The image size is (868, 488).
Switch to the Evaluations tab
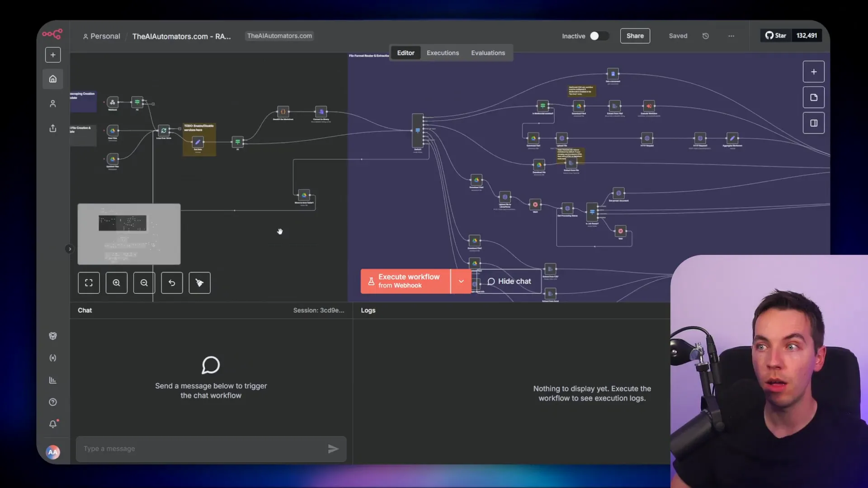[x=488, y=53]
